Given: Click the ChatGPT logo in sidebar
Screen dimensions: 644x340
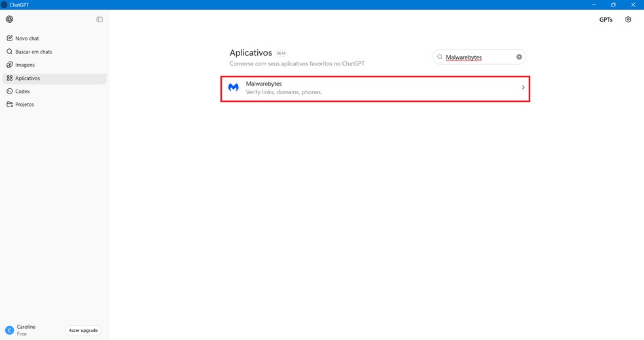Looking at the screenshot, I should (x=9, y=19).
